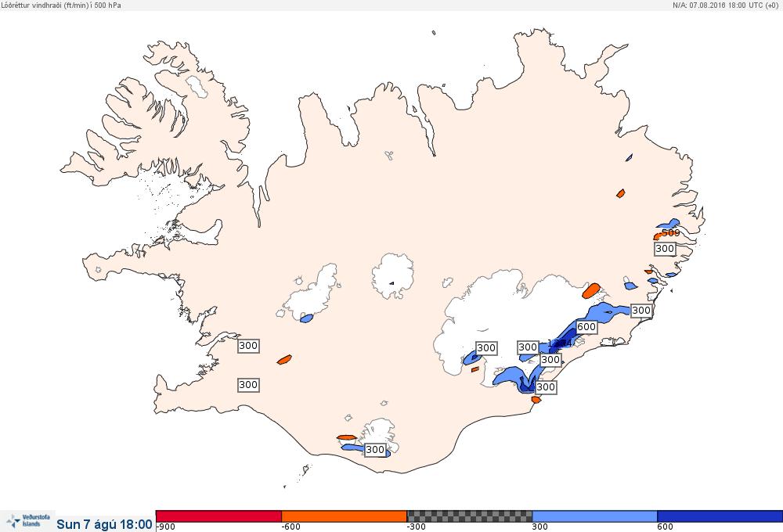Click the -509 minimum value label
The image size is (783, 532).
pos(669,233)
